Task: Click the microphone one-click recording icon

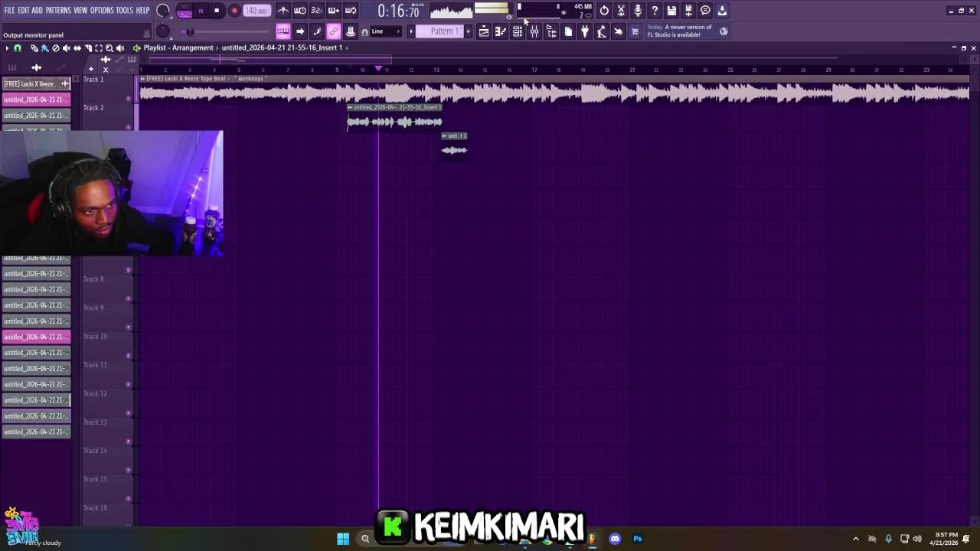Action: 638,11
